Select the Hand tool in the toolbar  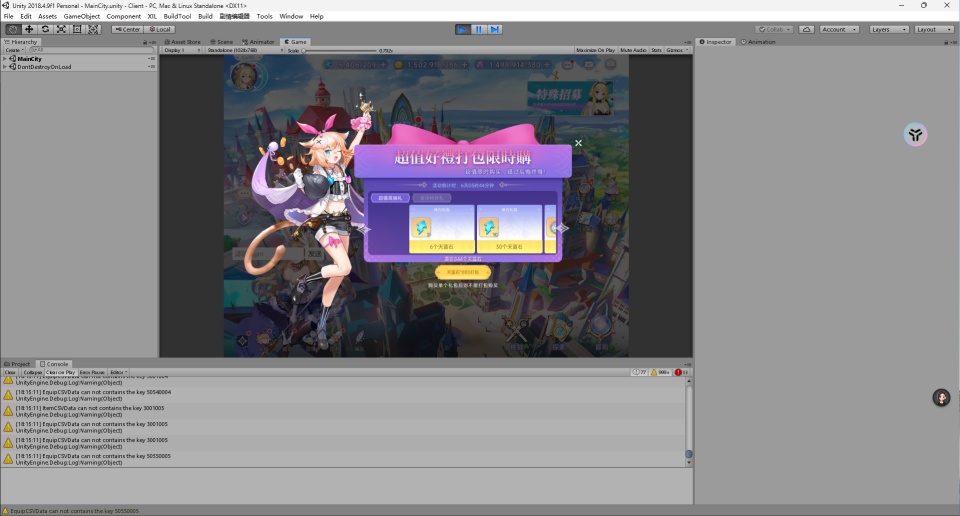12,29
